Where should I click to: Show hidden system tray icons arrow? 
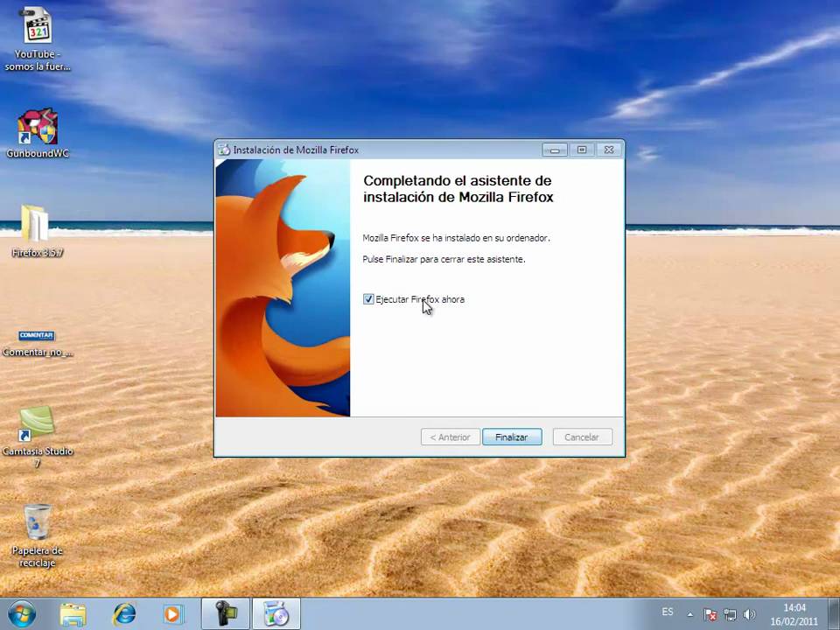690,614
